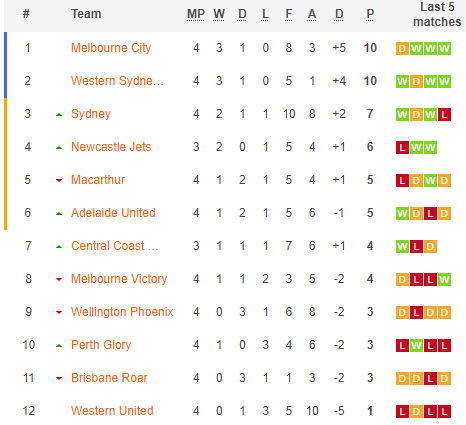
Task: Click Macarthur's red down-arrow position icon
Action: point(59,180)
